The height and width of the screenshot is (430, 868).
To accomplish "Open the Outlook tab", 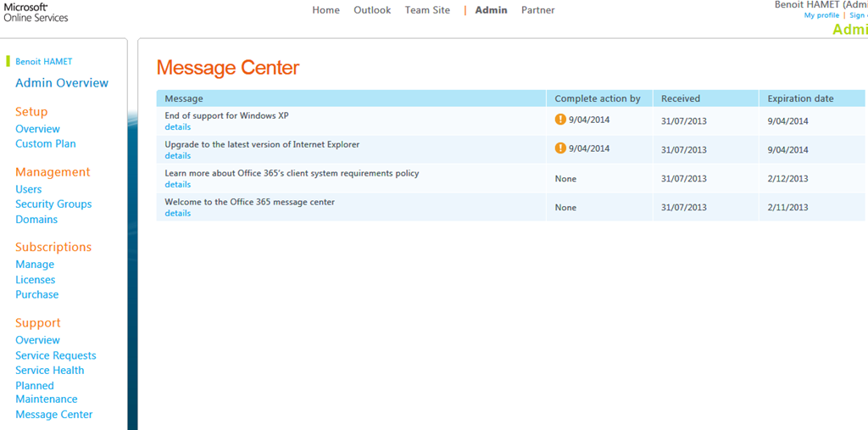I will click(372, 10).
